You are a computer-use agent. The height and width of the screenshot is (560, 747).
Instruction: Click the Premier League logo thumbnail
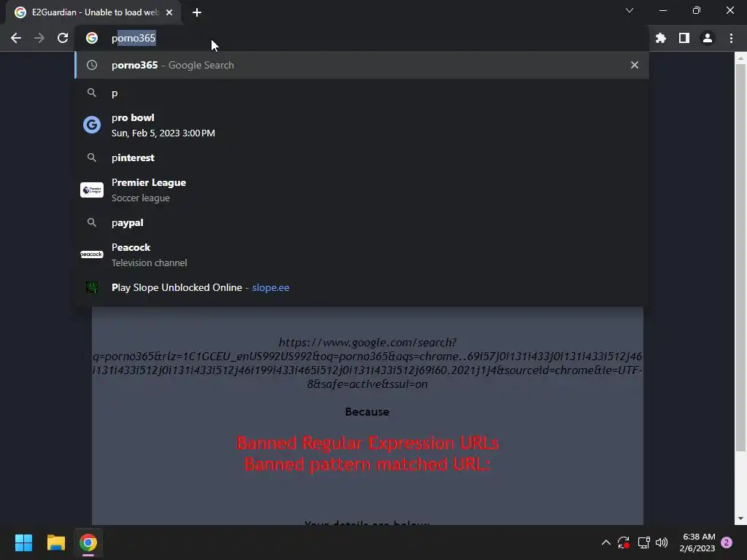tap(92, 190)
